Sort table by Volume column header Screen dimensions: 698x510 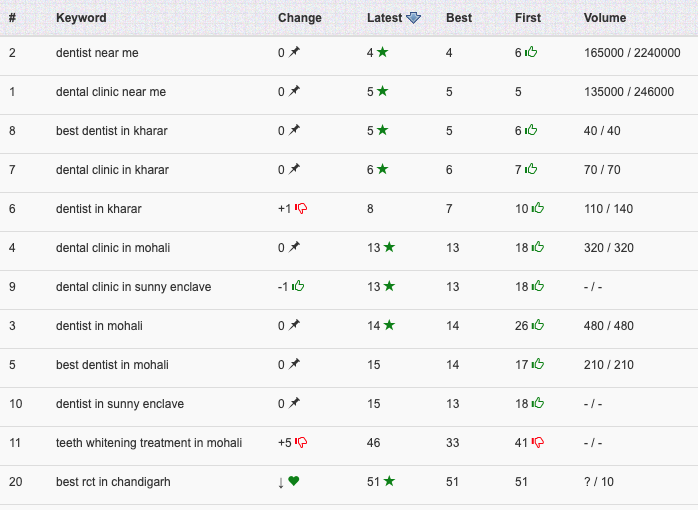(x=605, y=18)
